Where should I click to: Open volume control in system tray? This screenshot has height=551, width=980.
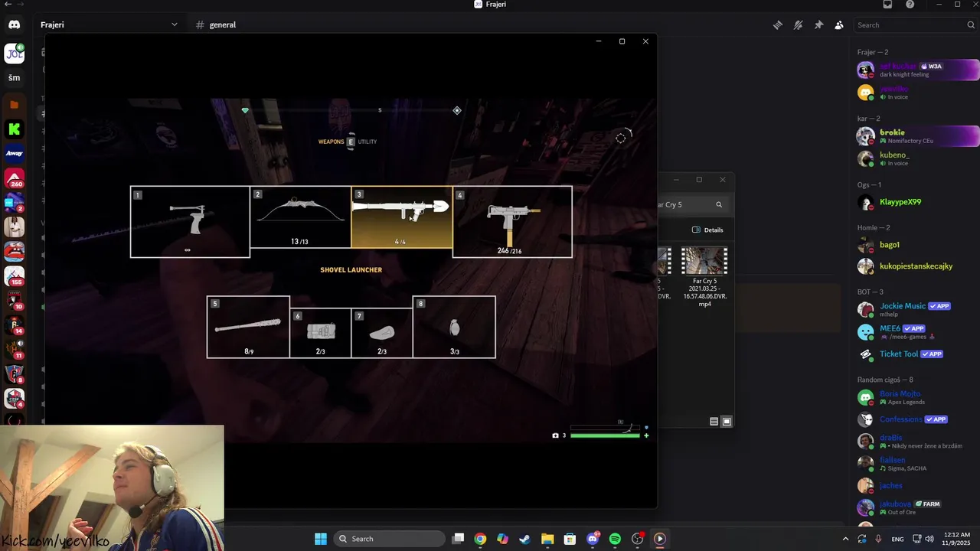click(929, 539)
